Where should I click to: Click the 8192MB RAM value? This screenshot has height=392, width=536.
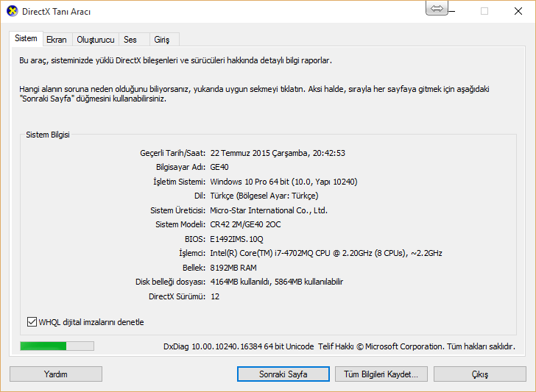click(x=233, y=268)
